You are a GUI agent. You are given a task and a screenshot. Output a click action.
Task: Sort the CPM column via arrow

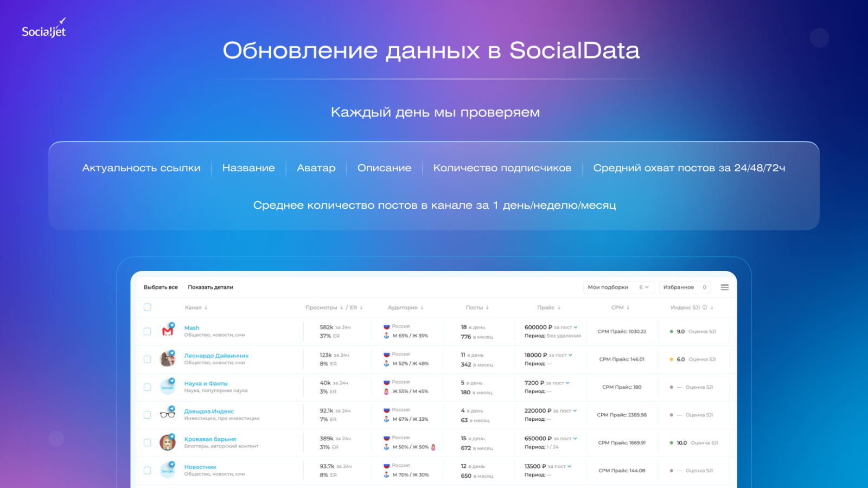[628, 307]
